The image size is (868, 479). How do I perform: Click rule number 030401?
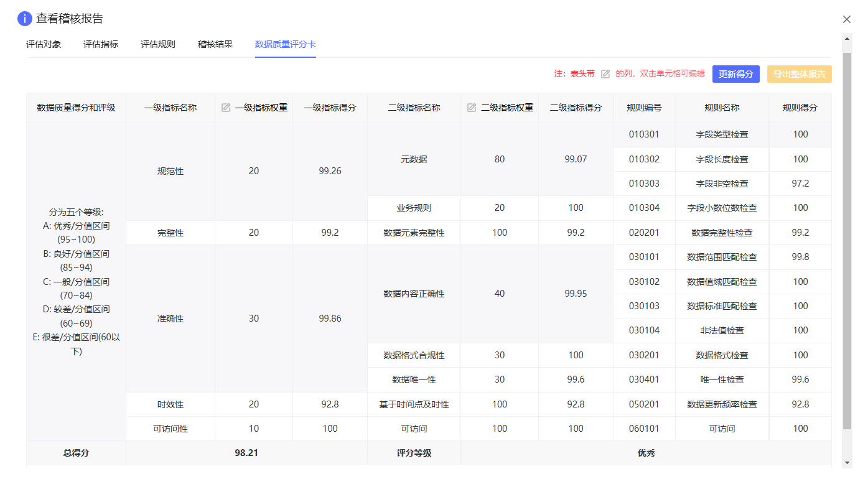(x=644, y=379)
